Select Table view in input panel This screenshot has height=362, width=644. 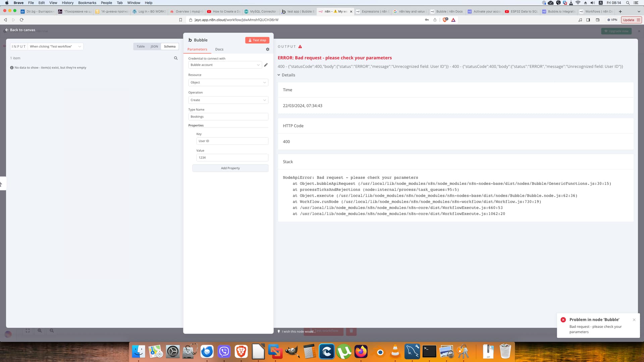point(141,47)
